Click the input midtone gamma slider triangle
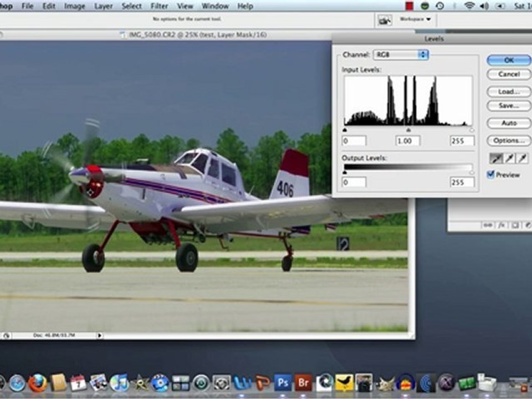532x399 pixels. (408, 130)
